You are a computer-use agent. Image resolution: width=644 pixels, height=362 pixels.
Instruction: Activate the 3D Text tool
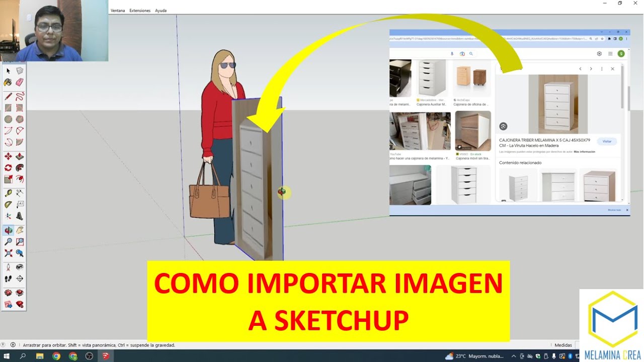[x=20, y=216]
